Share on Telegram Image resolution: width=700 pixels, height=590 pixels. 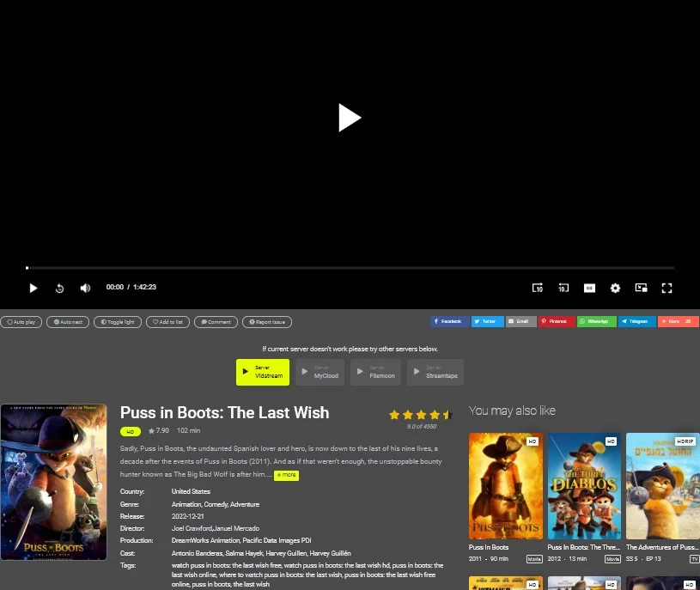tap(637, 321)
